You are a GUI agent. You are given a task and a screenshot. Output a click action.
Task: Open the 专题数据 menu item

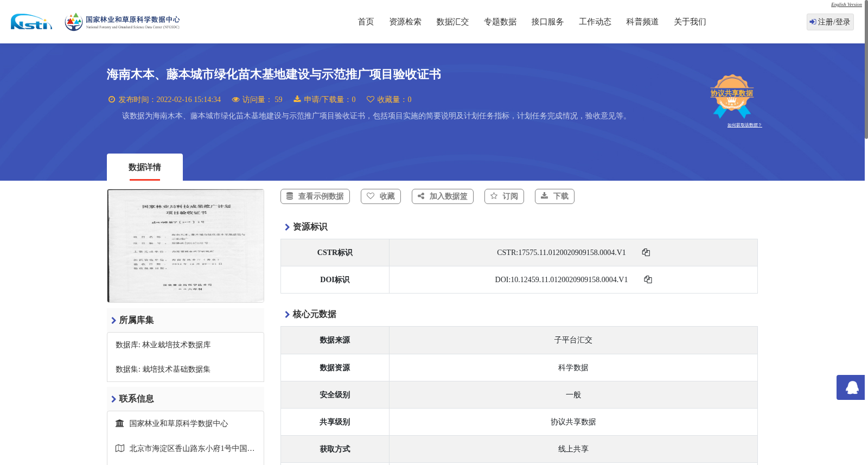tap(500, 22)
